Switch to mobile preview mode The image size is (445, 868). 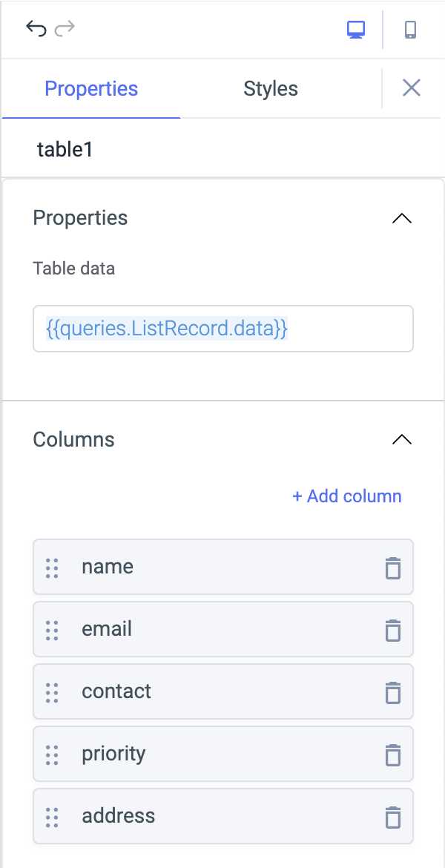[x=411, y=28]
